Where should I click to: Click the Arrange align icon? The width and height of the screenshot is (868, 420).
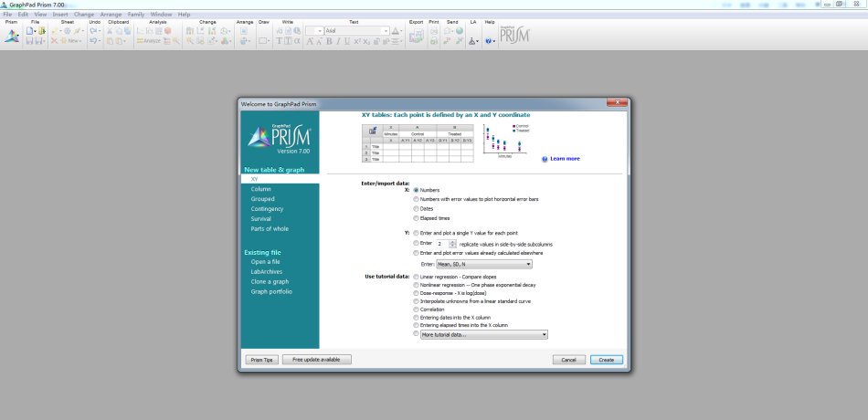tap(244, 31)
